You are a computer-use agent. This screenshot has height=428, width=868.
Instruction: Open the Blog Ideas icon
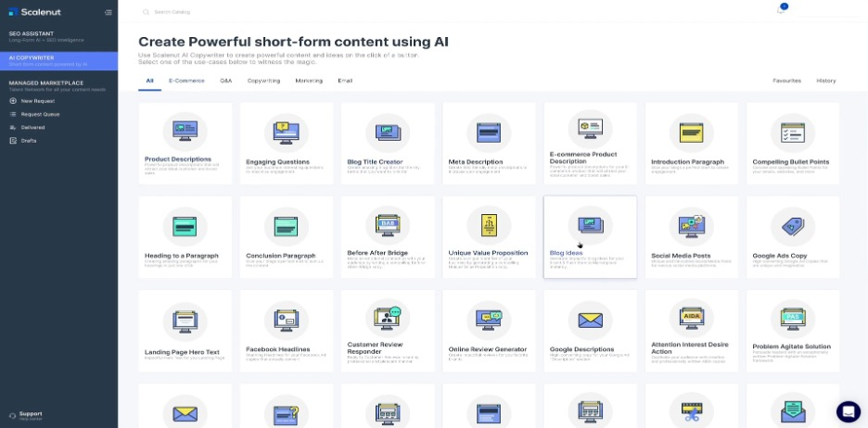tap(590, 224)
